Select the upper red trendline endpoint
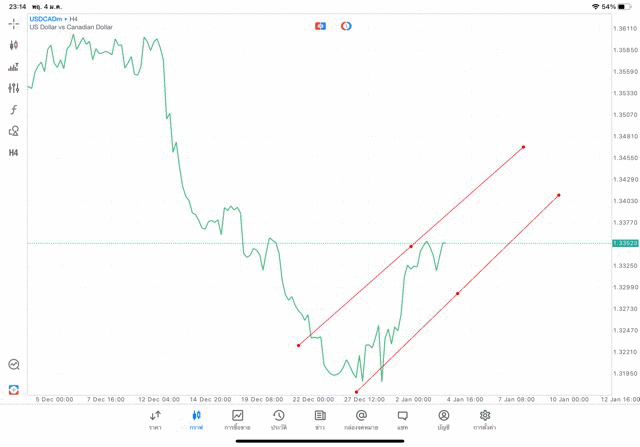The image size is (640, 447). point(523,147)
